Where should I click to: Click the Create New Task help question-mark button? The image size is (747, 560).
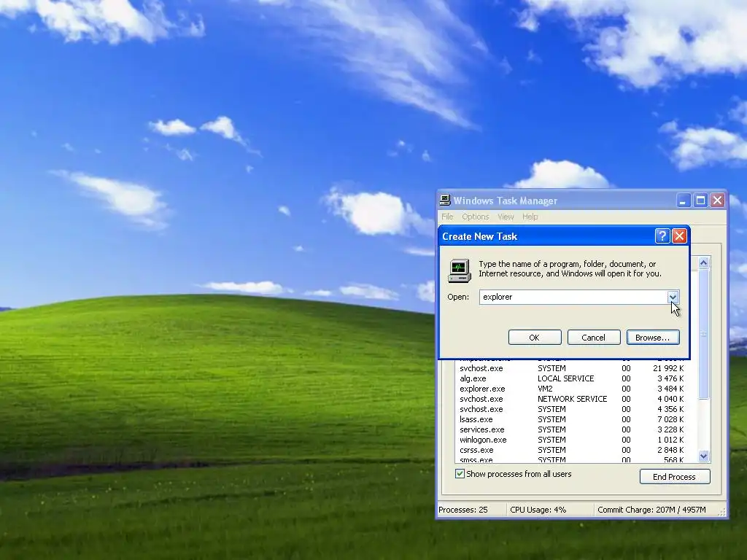point(662,236)
